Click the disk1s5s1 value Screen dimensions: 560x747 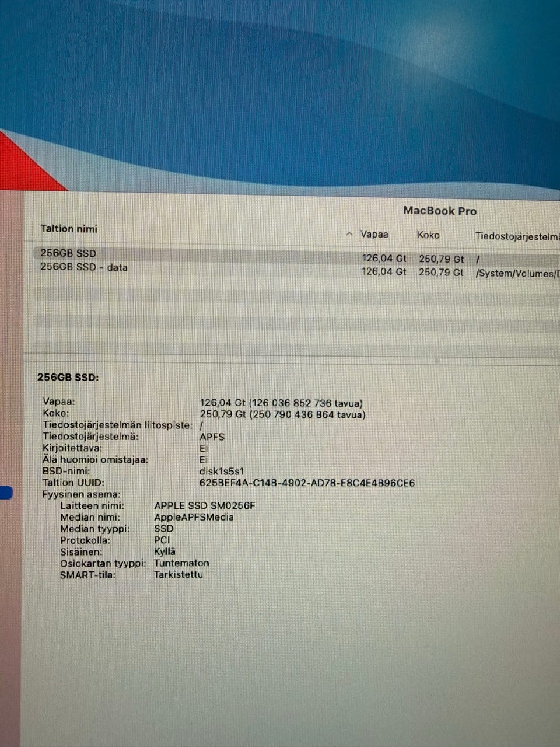[x=222, y=472]
